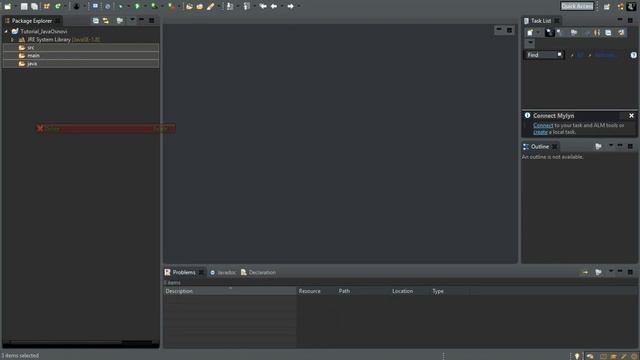Switch to Task List tab
The image size is (640, 360).
pyautogui.click(x=541, y=20)
